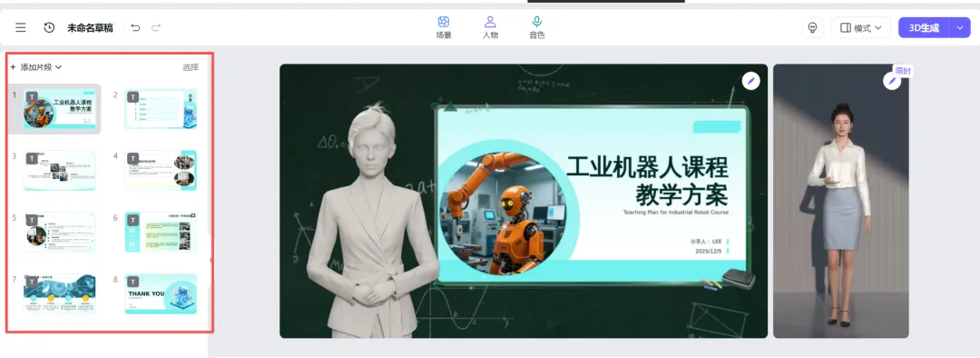The height and width of the screenshot is (358, 980).
Task: Click the 限时 badge on character preview
Action: coord(903,71)
